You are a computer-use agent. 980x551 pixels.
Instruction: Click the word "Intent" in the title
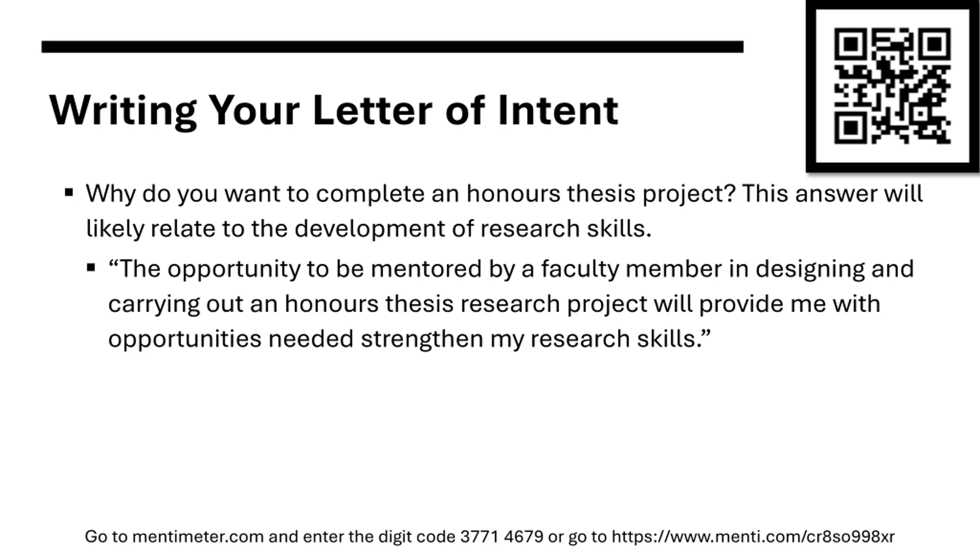pos(558,110)
